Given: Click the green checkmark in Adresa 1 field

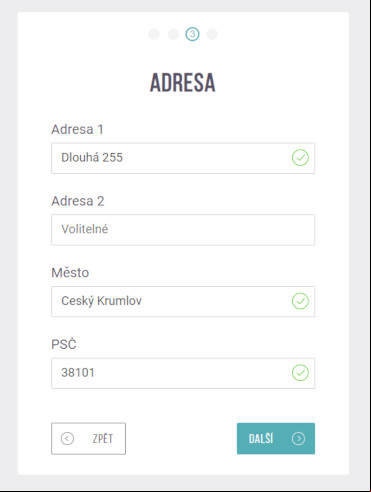Looking at the screenshot, I should [x=300, y=158].
